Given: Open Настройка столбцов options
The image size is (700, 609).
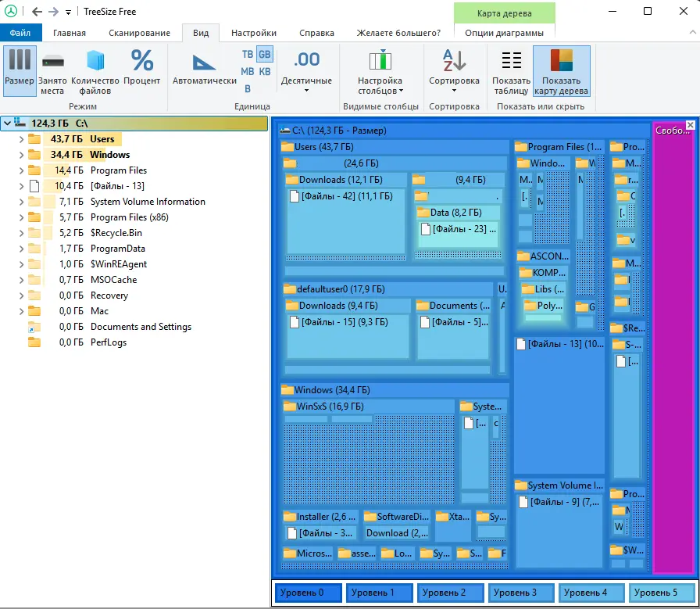Looking at the screenshot, I should coord(380,71).
